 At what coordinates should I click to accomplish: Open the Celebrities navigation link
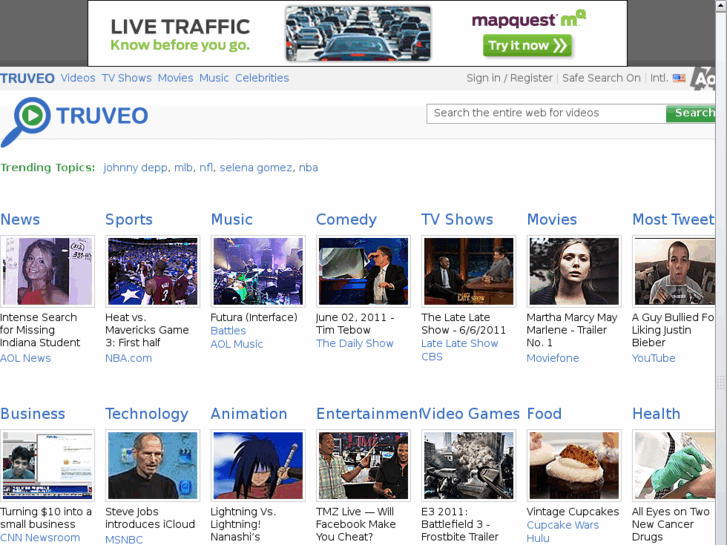262,78
